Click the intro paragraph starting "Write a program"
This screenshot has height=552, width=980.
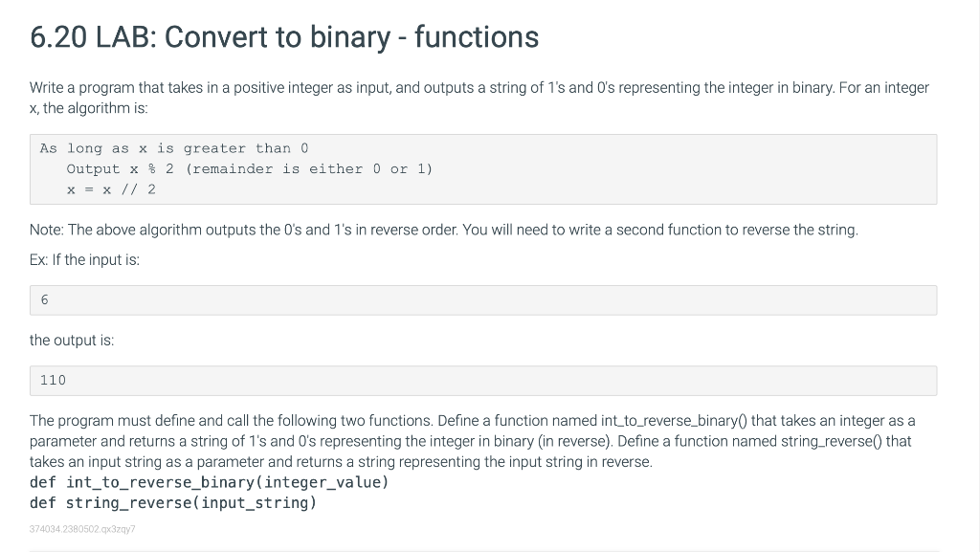[x=479, y=98]
